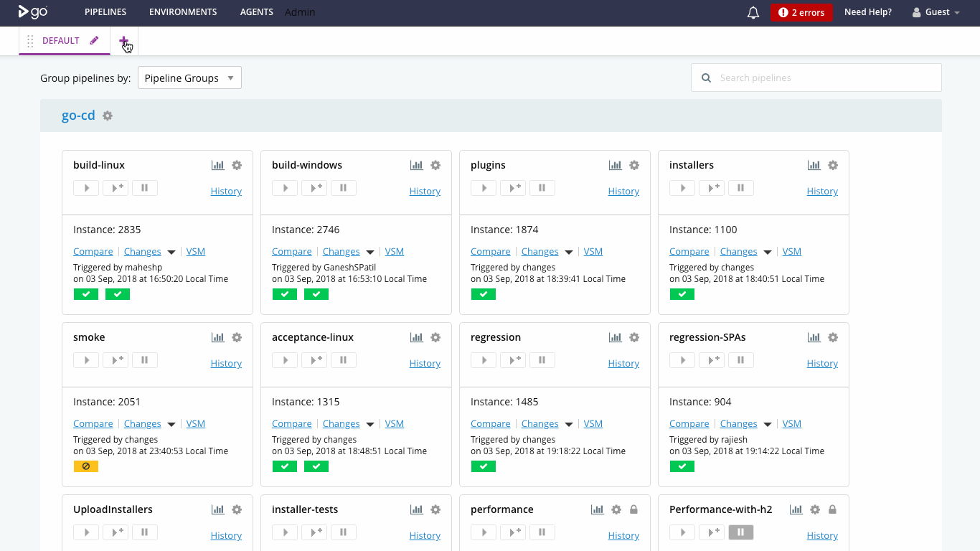
Task: Click the lock icon on performance
Action: pos(633,509)
